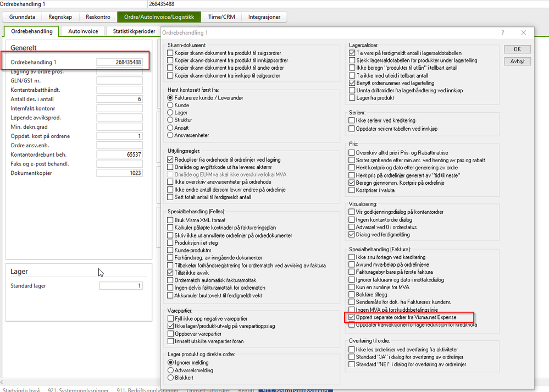The width and height of the screenshot is (549, 392).
Task: Click the Antall des. i antall field
Action: [x=119, y=99]
